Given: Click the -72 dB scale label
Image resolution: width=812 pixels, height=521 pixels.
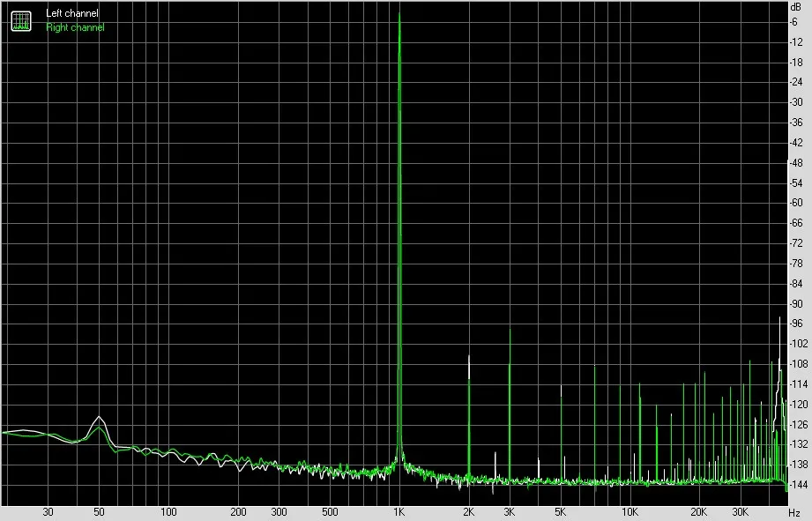Looking at the screenshot, I should [796, 243].
